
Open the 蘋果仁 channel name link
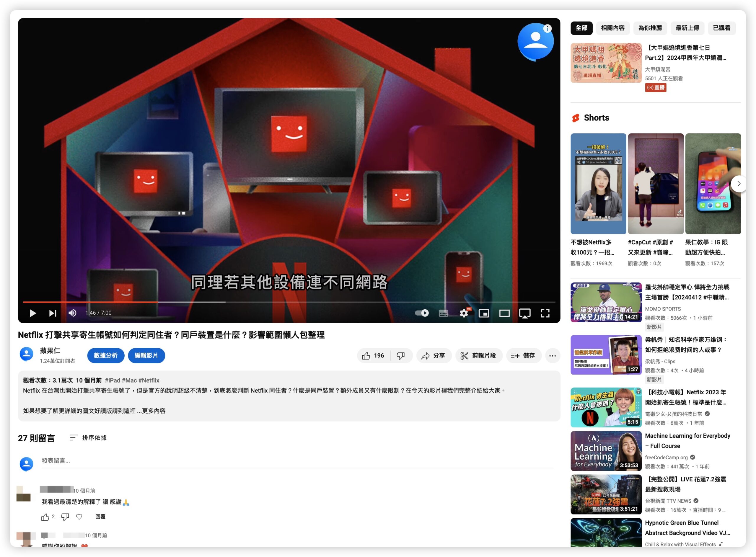click(50, 351)
